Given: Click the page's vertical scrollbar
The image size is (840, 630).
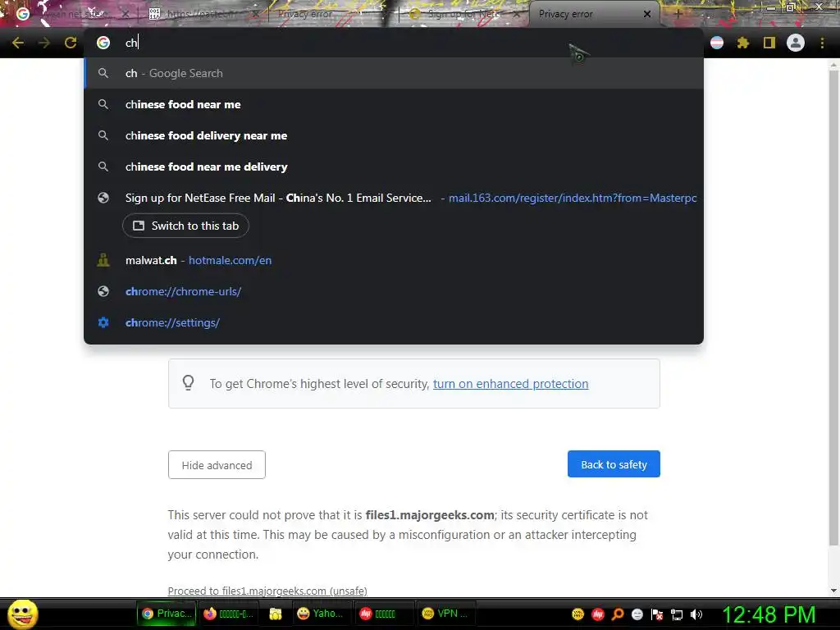Looking at the screenshot, I should (833, 308).
